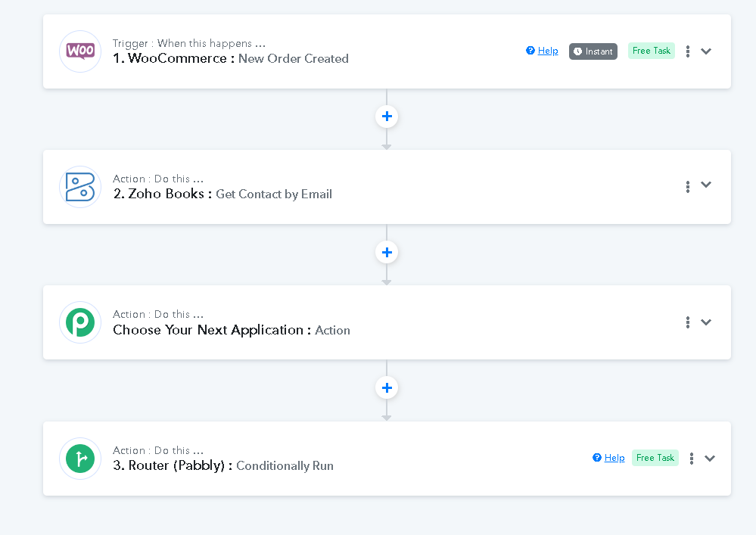Click Free Task badge on WooCommerce trigger
The height and width of the screenshot is (535, 756).
652,51
